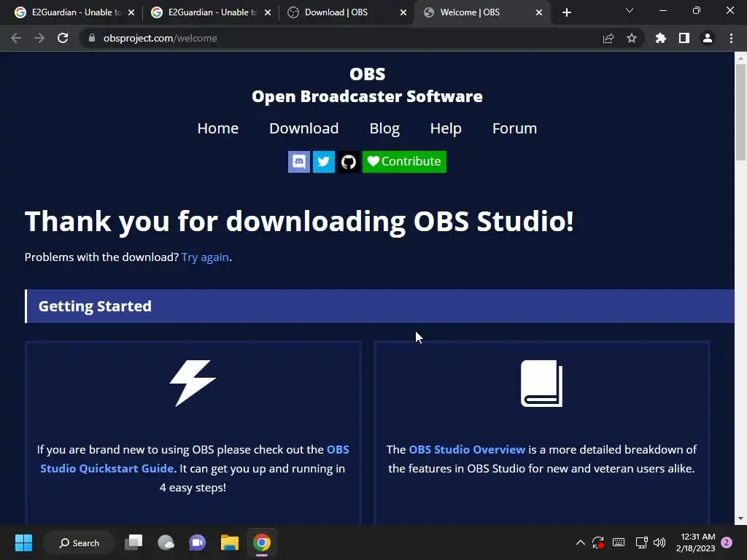Close the second E2Guardian tab

[x=268, y=12]
